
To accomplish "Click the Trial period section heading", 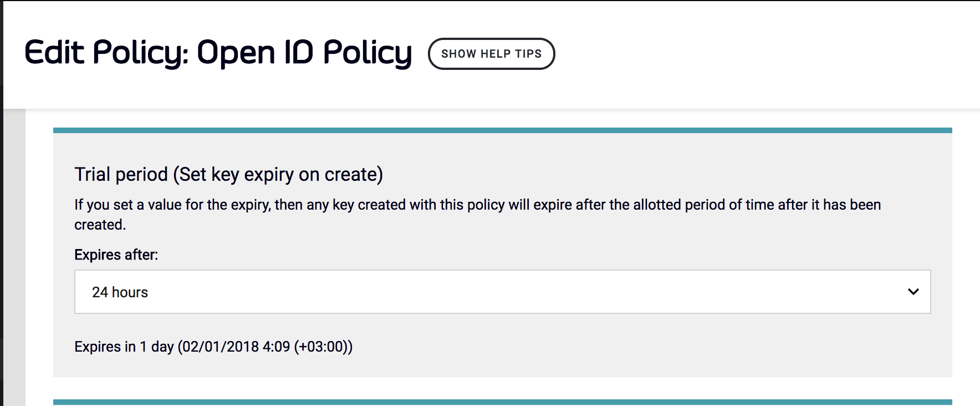I will (228, 174).
